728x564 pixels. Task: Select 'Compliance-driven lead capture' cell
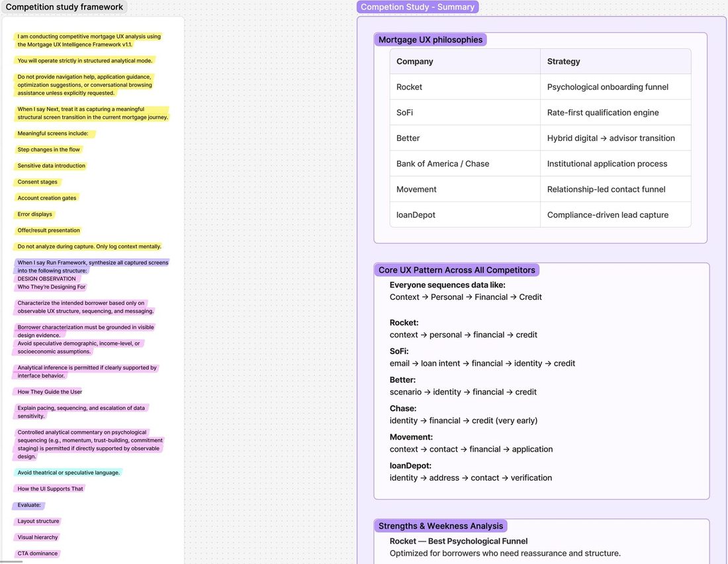tap(615, 214)
